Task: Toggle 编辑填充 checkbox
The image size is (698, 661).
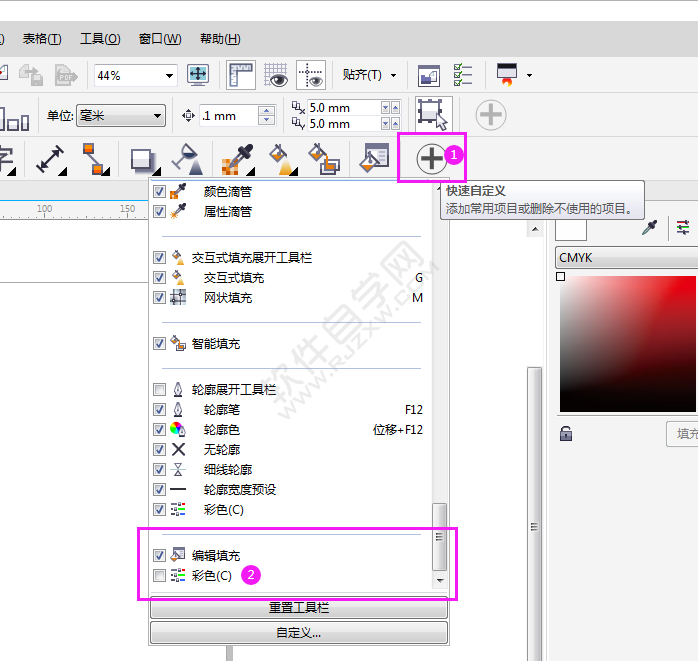Action: pos(159,555)
